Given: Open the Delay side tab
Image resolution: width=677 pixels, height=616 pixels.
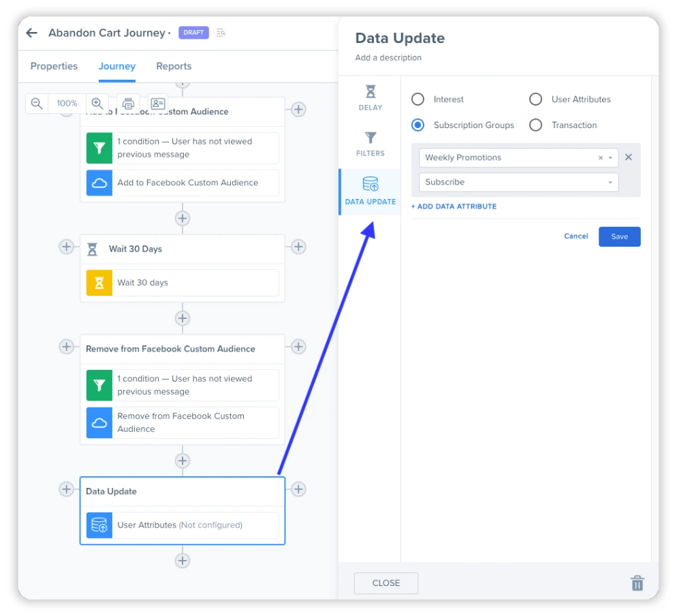Looking at the screenshot, I should [x=370, y=98].
